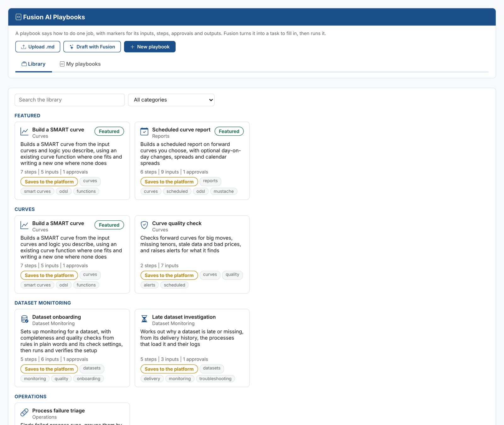This screenshot has height=425, width=504.
Task: Click the quality tag on Curve quality check
Action: [232, 275]
